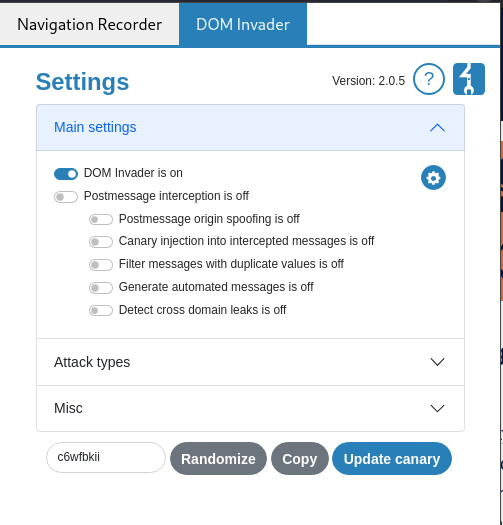
Task: Enable Postmessage origin spoofing switch
Action: [x=101, y=220]
